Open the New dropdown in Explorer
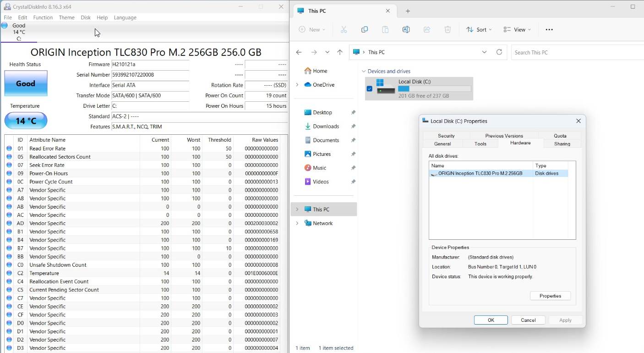This screenshot has width=644, height=353. (312, 29)
